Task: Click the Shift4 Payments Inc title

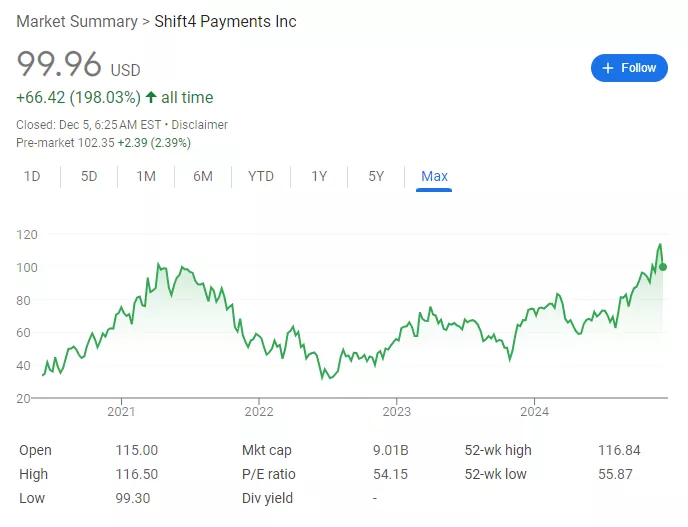Action: click(x=226, y=22)
